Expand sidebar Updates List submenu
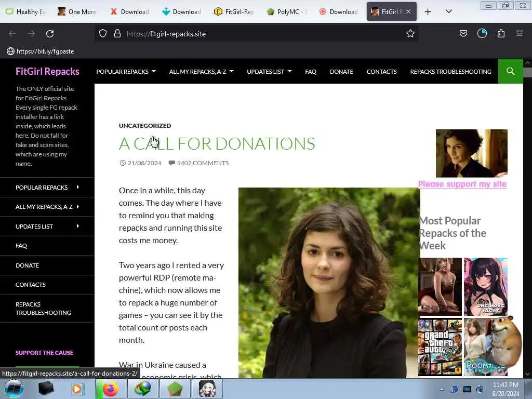The width and height of the screenshot is (532, 399). click(x=78, y=226)
